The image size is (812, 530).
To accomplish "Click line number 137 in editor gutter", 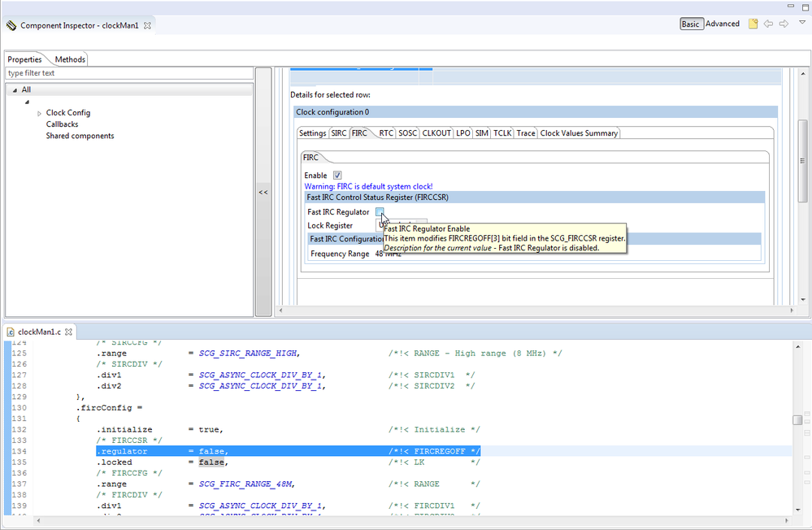I will [20, 484].
